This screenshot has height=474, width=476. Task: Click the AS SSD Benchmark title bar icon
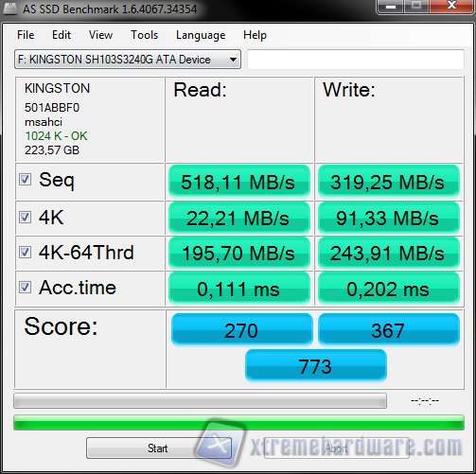(10, 9)
